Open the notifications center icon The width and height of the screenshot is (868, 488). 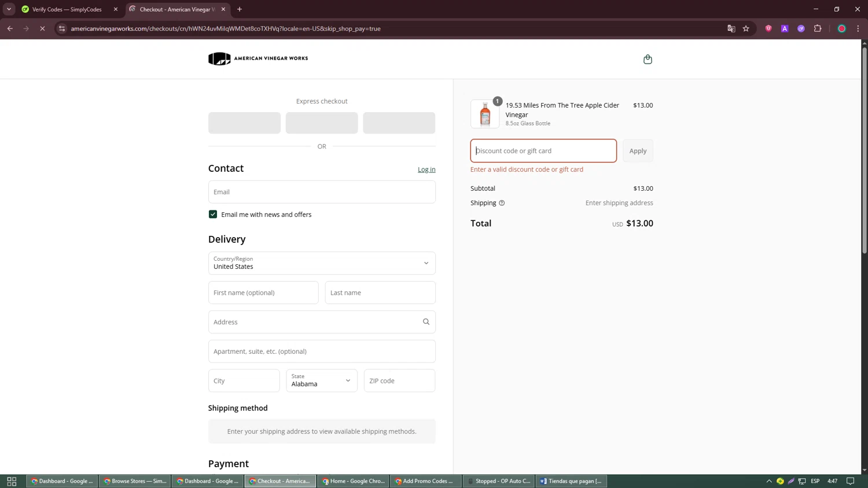click(x=851, y=481)
